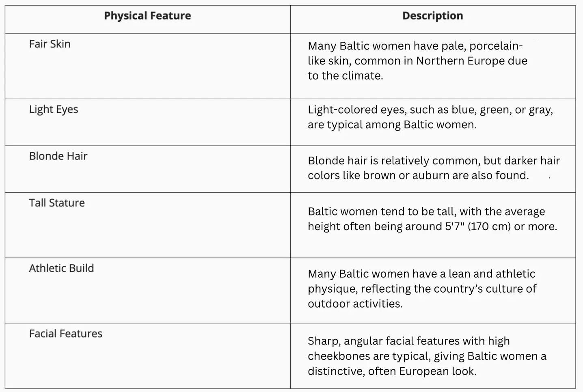Select the Facial Features row label

66,334
